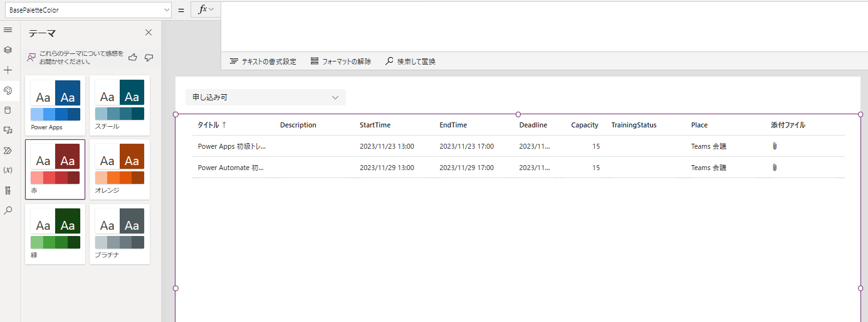
Task: Select the スチール theme
Action: click(120, 105)
